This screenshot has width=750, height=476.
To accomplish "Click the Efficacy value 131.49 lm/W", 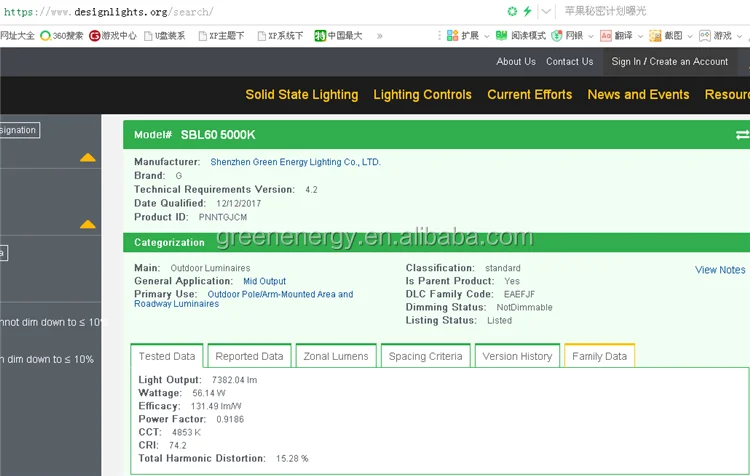I will [x=216, y=406].
